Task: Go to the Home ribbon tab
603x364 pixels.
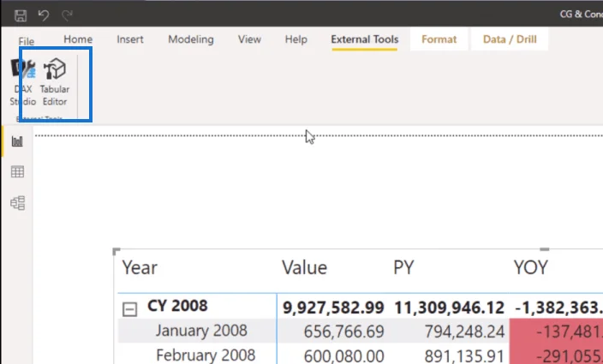Action: click(x=78, y=39)
